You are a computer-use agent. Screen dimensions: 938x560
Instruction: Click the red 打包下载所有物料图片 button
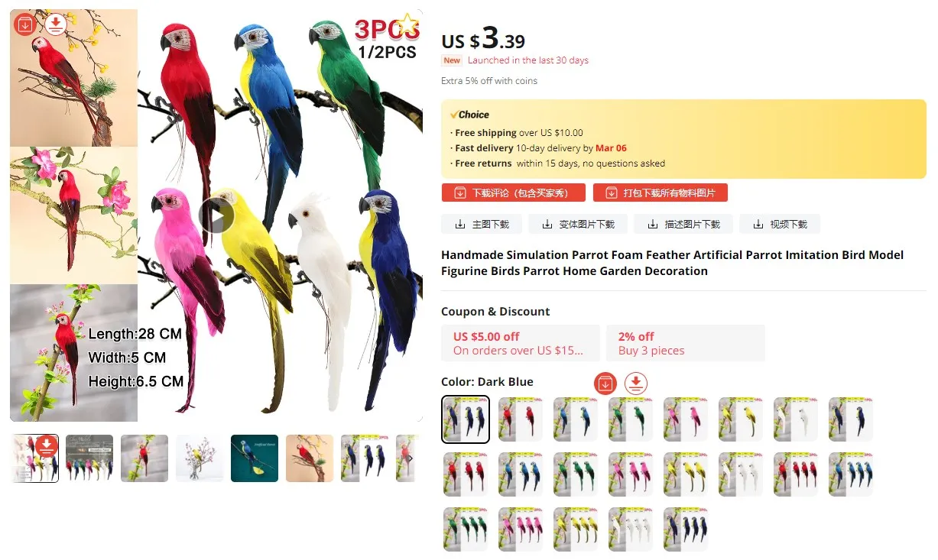click(x=660, y=193)
